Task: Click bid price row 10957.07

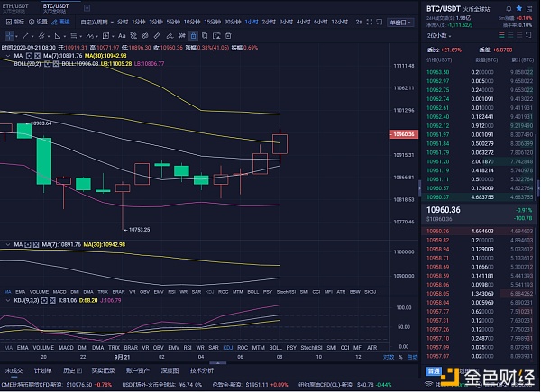Action: click(480, 356)
